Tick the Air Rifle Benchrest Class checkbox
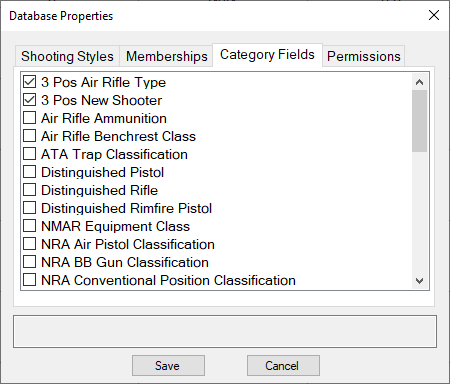 coord(29,136)
